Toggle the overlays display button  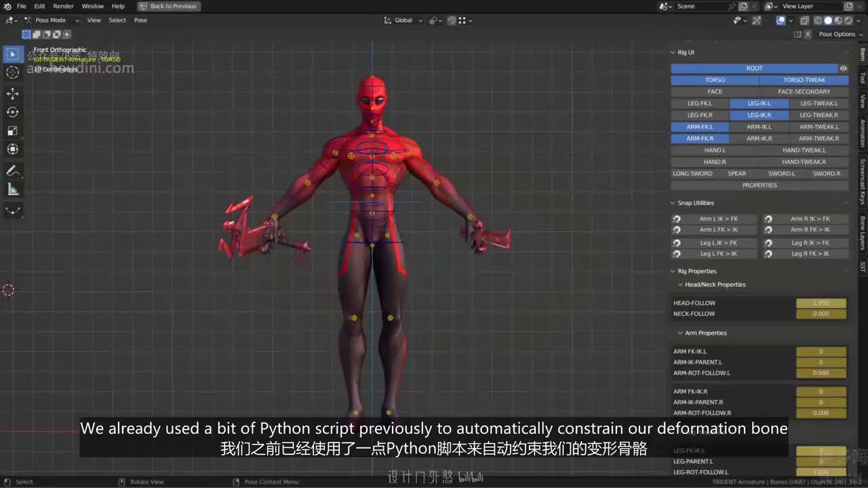[x=781, y=20]
